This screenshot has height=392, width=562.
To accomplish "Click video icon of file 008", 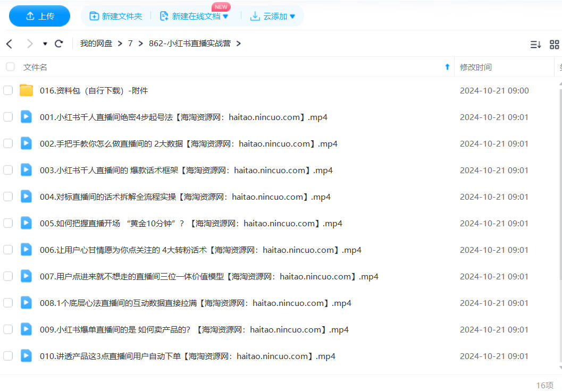I will (26, 303).
